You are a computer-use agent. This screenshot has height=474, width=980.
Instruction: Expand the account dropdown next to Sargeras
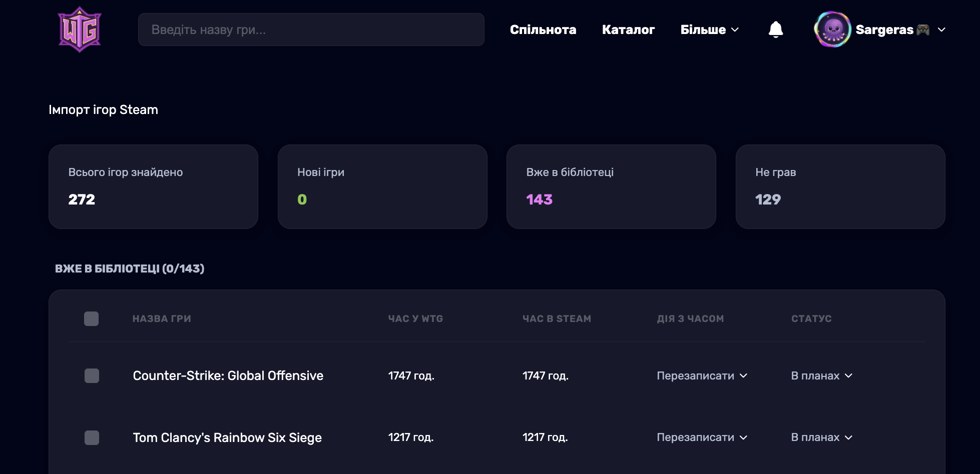click(x=943, y=30)
